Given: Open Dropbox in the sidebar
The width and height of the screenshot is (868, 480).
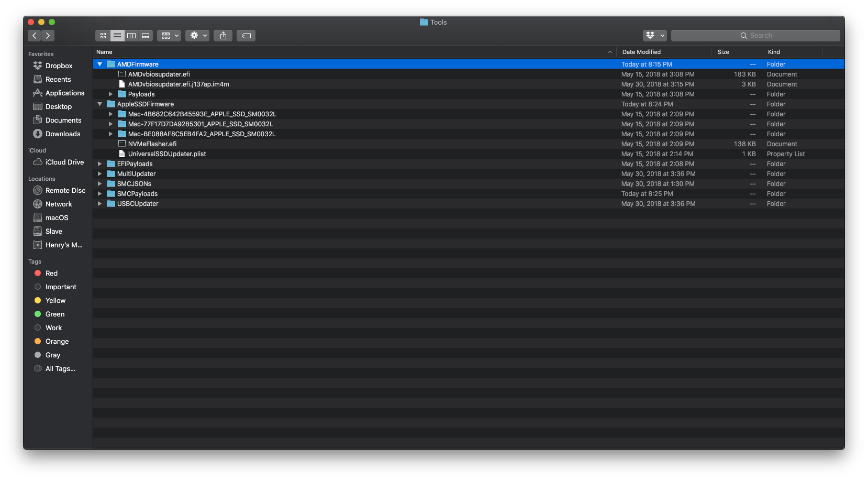Looking at the screenshot, I should pyautogui.click(x=59, y=66).
